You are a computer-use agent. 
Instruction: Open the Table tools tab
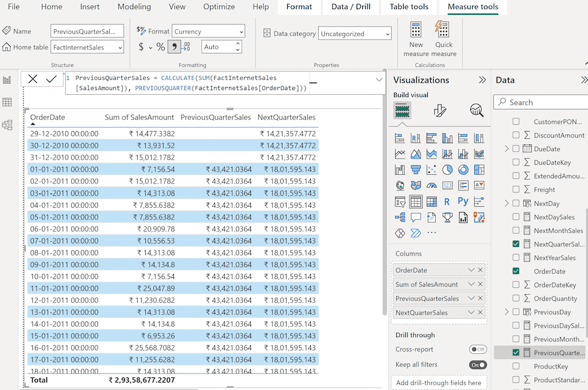(409, 7)
